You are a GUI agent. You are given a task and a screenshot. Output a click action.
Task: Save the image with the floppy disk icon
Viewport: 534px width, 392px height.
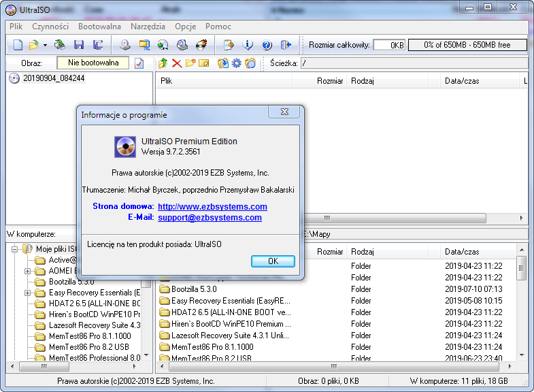[79, 45]
